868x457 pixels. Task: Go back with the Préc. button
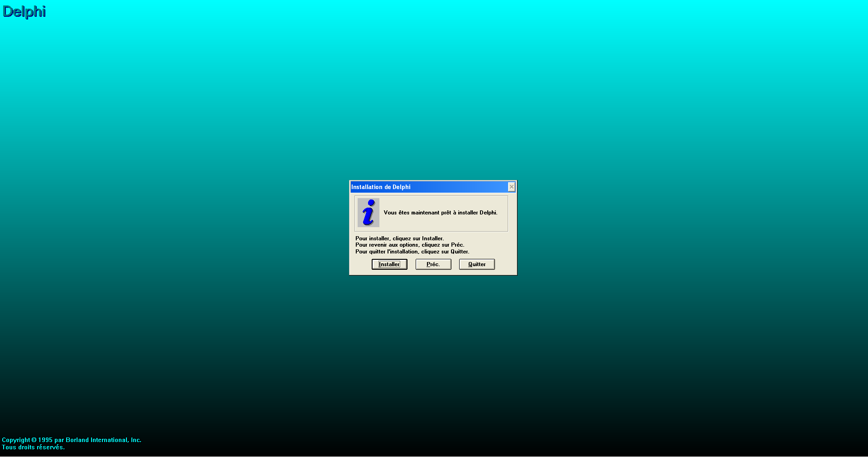(x=433, y=264)
